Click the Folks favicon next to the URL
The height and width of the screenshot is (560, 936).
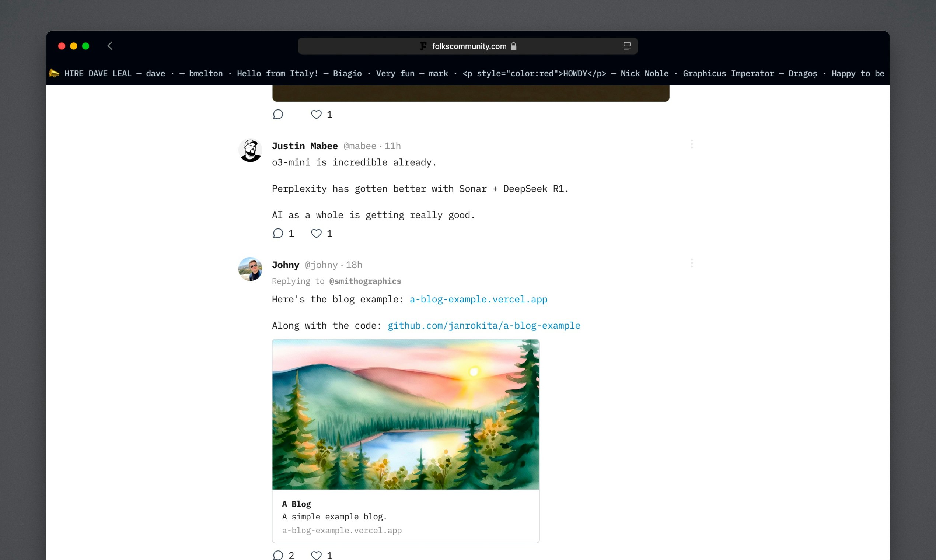[423, 46]
